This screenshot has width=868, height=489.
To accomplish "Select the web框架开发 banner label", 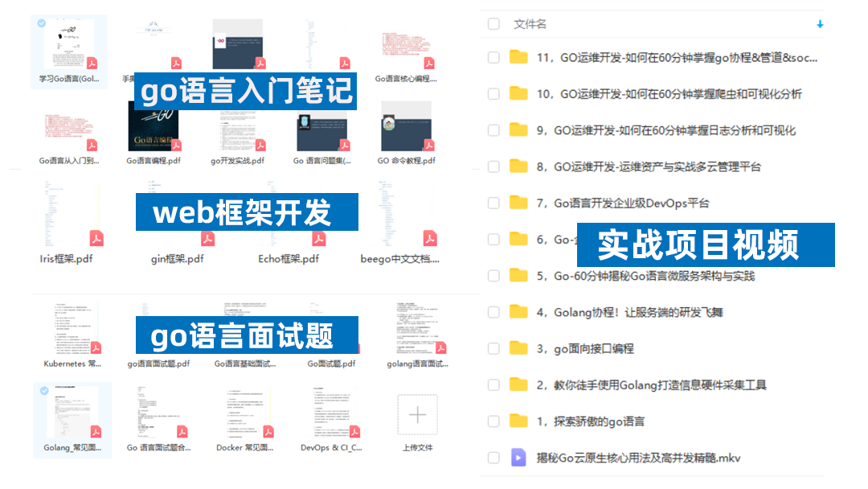I will pos(246,212).
